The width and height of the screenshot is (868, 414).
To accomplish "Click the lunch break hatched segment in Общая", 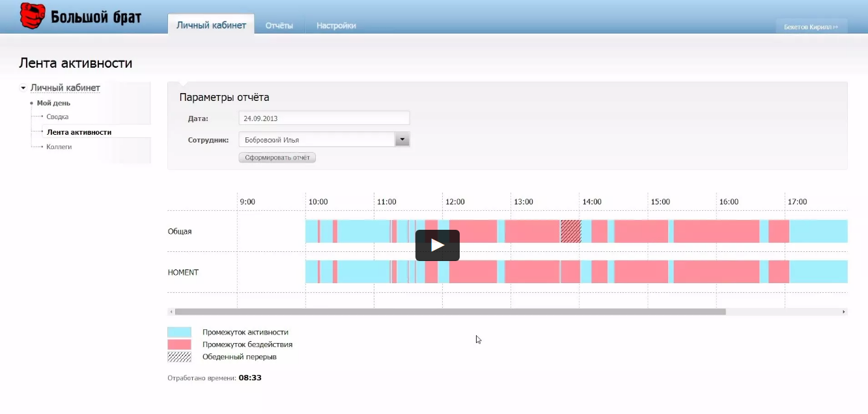I will click(x=570, y=231).
